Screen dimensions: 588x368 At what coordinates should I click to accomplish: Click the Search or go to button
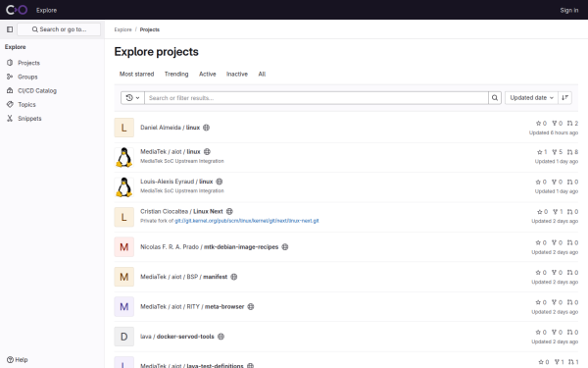click(x=59, y=29)
